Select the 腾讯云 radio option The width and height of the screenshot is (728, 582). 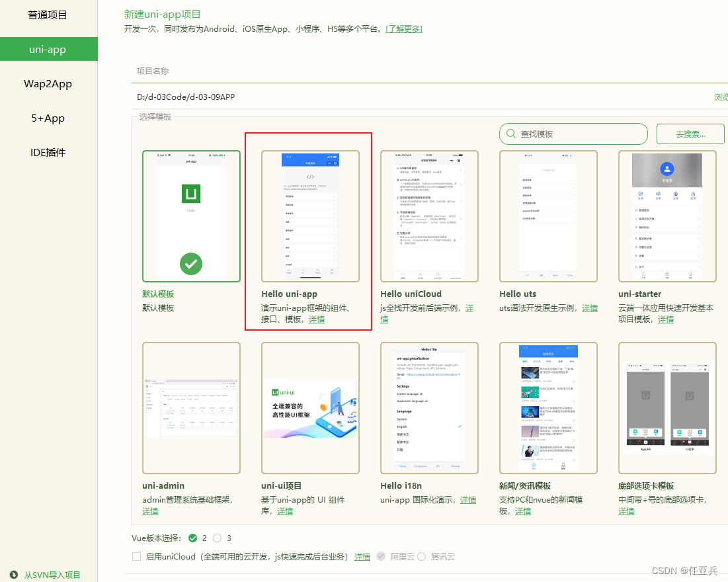click(x=422, y=556)
